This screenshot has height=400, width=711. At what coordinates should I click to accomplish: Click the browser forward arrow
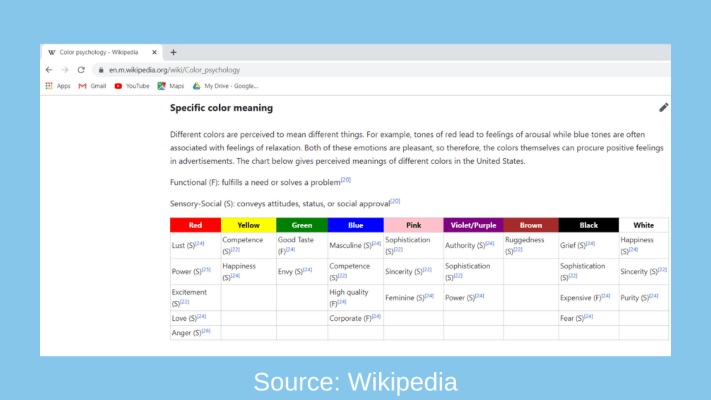pos(65,70)
